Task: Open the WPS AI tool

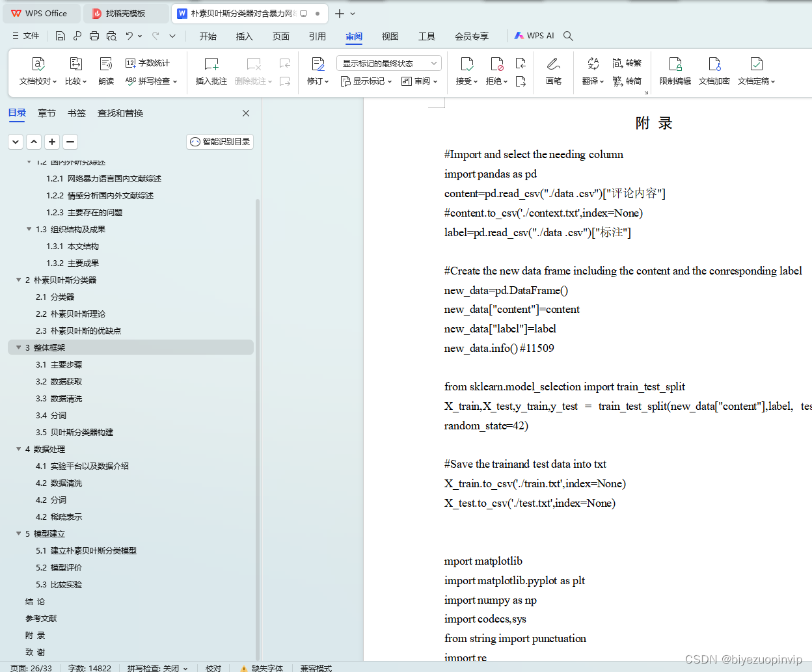Action: [534, 36]
